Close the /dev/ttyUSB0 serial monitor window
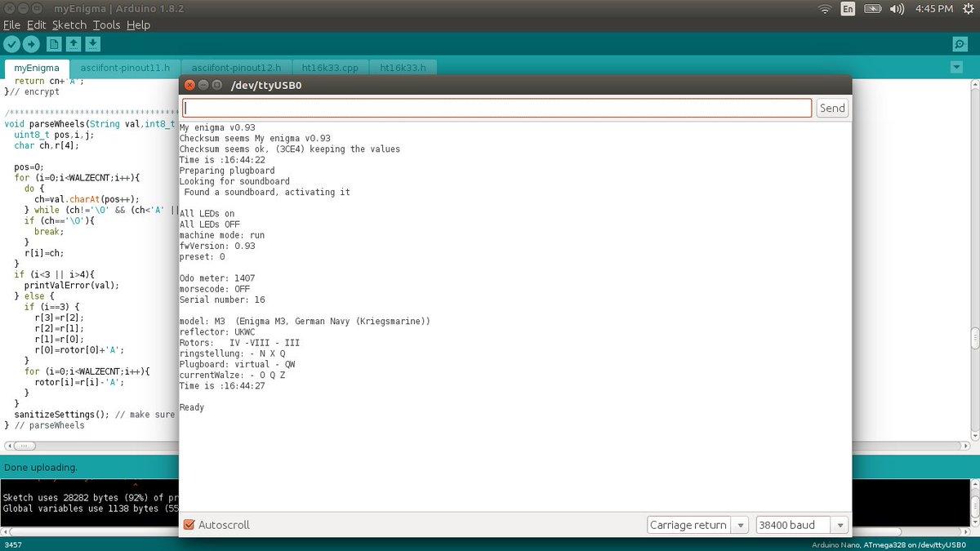980x551 pixels. click(189, 85)
